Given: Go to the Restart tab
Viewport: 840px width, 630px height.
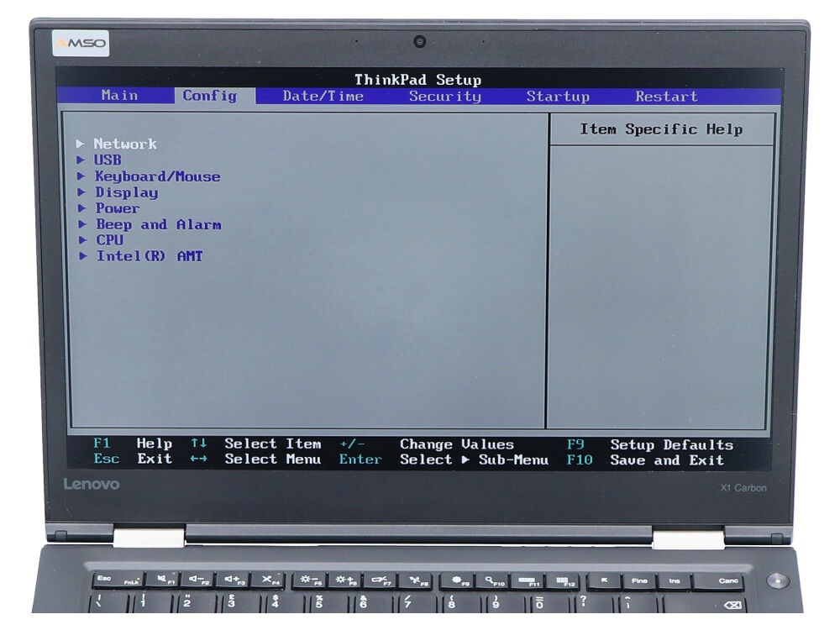Looking at the screenshot, I should 666,97.
